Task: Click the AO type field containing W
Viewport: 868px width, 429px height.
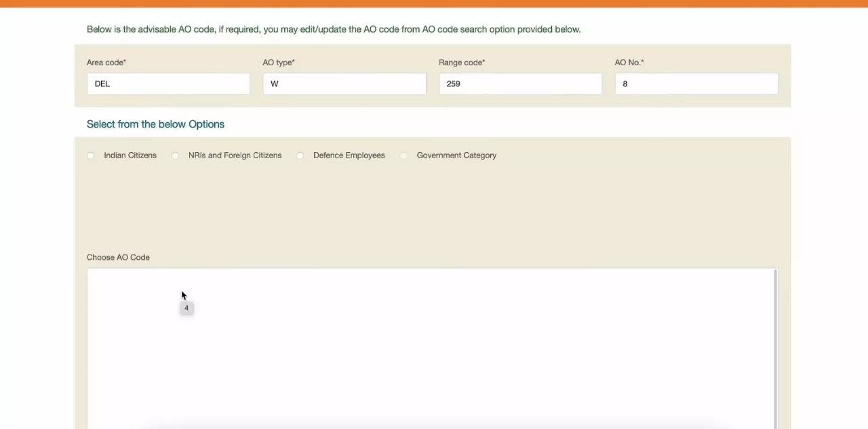Action: click(x=344, y=83)
